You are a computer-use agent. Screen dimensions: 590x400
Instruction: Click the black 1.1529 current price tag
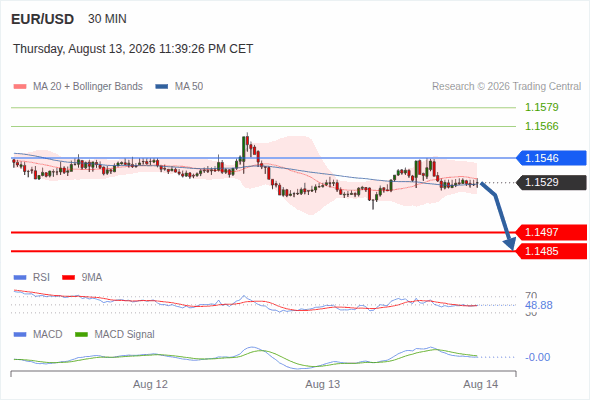click(551, 183)
